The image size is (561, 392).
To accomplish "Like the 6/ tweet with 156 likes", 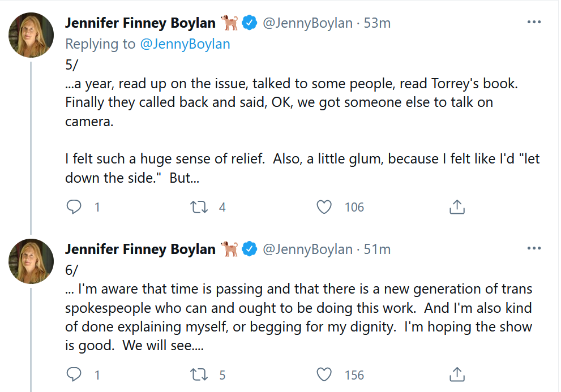I will coord(324,374).
